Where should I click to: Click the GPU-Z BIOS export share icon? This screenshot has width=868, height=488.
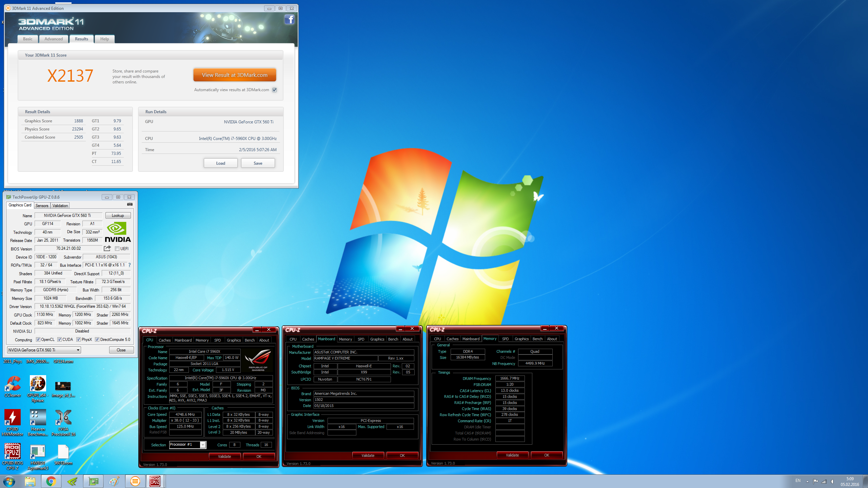107,248
